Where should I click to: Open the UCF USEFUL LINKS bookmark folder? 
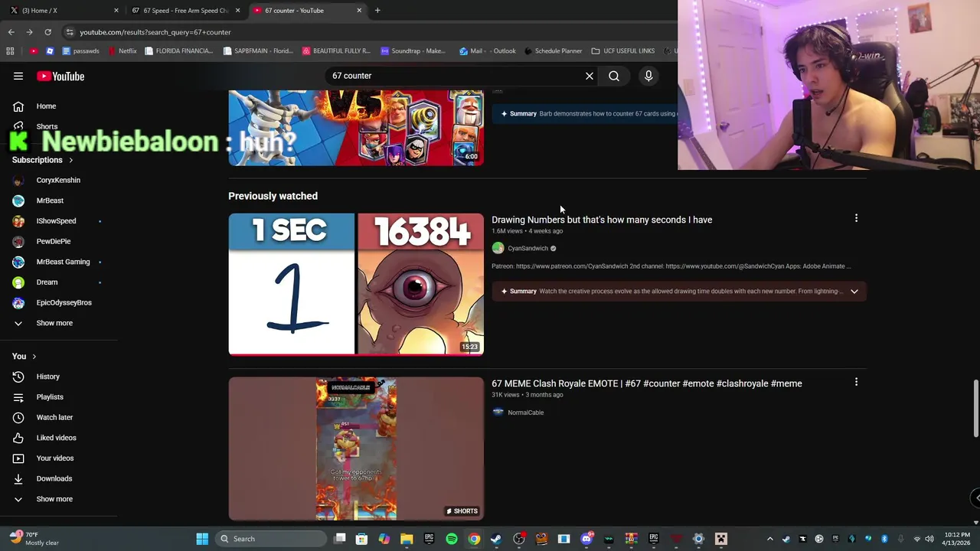[x=623, y=51]
